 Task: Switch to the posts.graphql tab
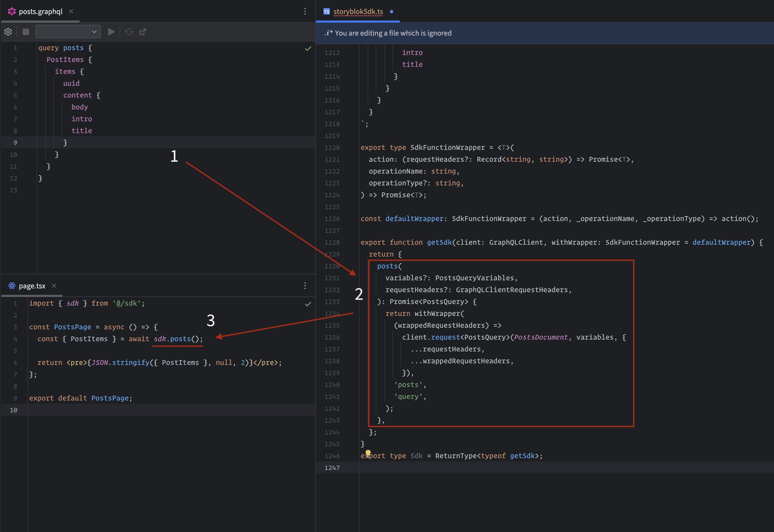point(41,11)
